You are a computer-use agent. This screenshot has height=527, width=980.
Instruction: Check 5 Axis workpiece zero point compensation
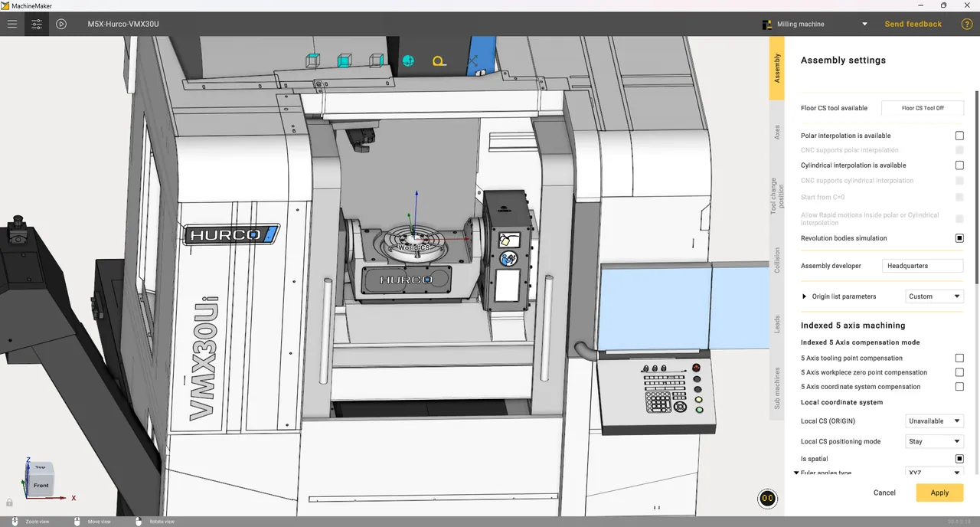(959, 372)
